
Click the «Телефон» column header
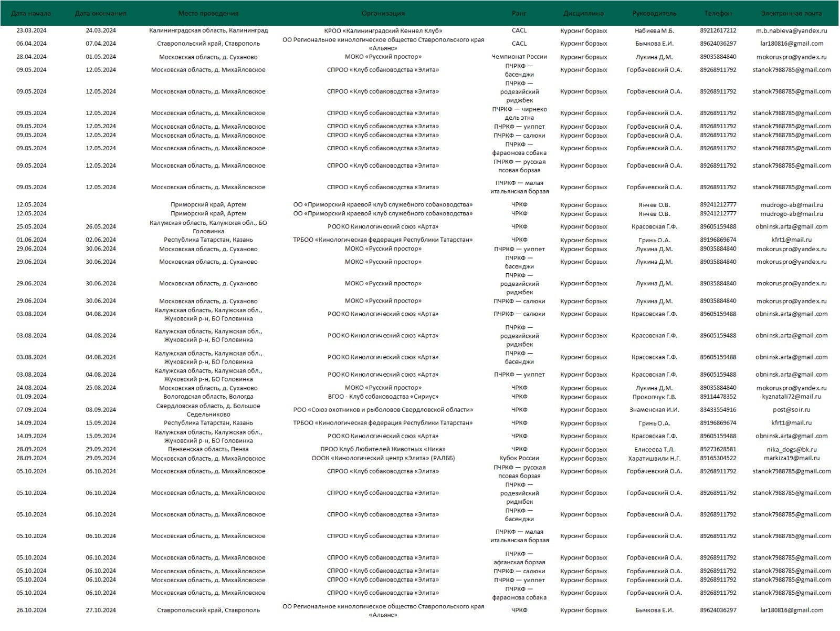coord(718,13)
